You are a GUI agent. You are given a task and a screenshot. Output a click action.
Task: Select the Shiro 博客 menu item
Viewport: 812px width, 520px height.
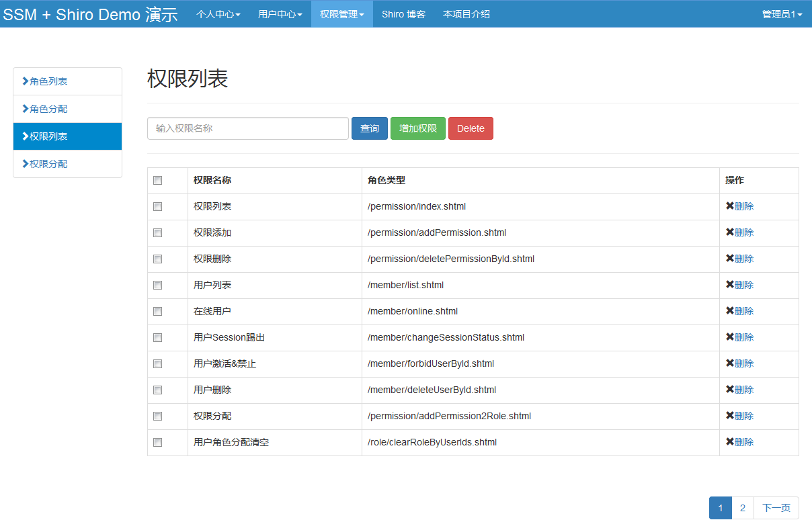(x=403, y=14)
